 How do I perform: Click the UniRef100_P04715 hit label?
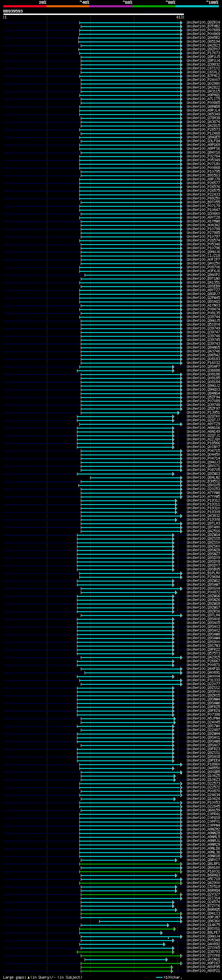pyautogui.click(x=203, y=451)
